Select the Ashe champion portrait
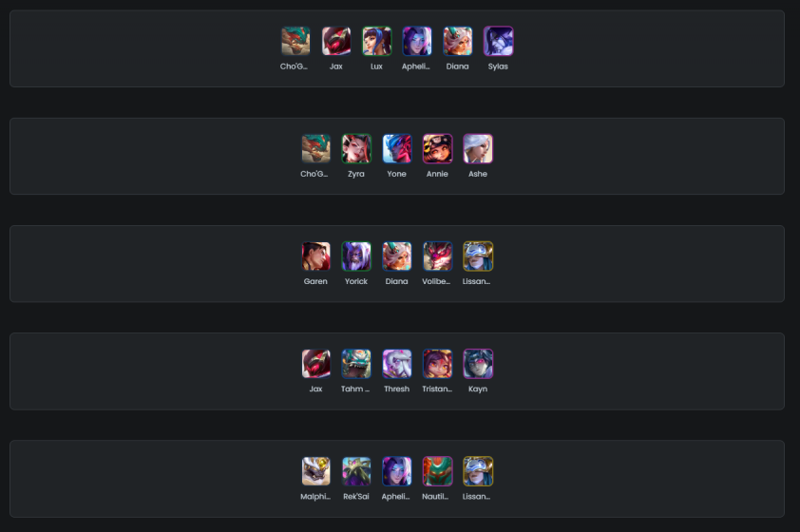 pos(478,149)
